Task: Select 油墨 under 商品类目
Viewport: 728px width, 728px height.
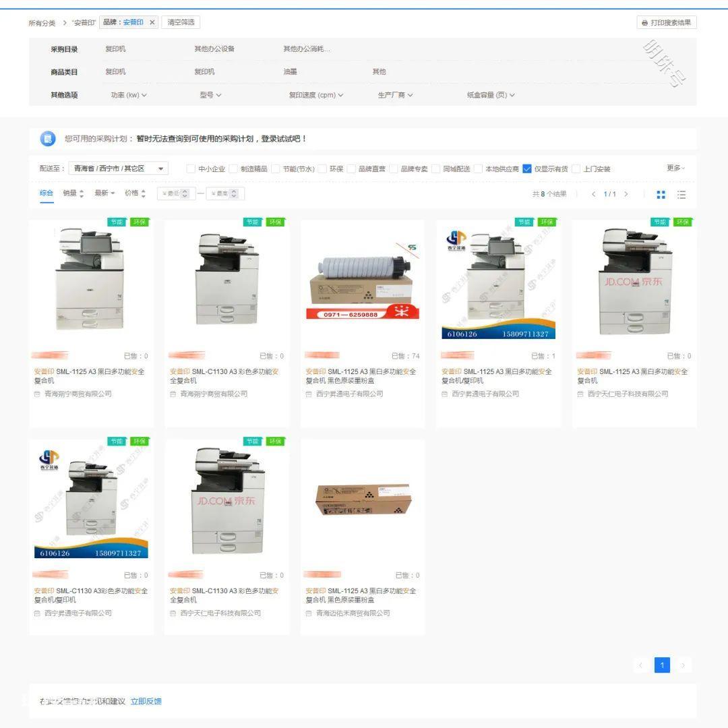Action: pos(290,71)
